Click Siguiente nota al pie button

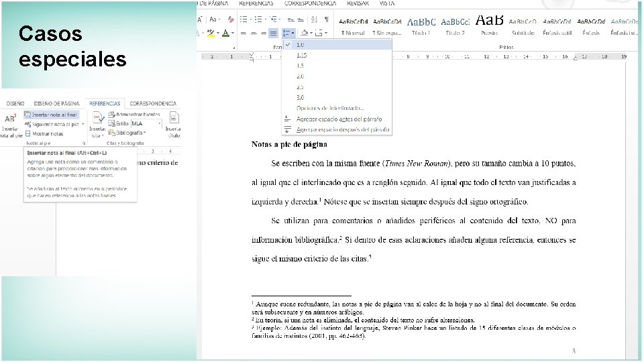(x=52, y=125)
